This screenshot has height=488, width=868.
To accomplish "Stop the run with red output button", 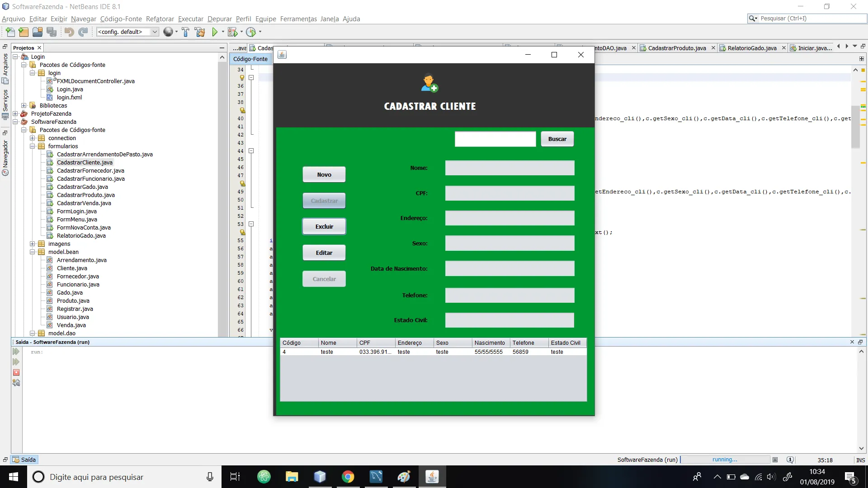I will (x=16, y=372).
